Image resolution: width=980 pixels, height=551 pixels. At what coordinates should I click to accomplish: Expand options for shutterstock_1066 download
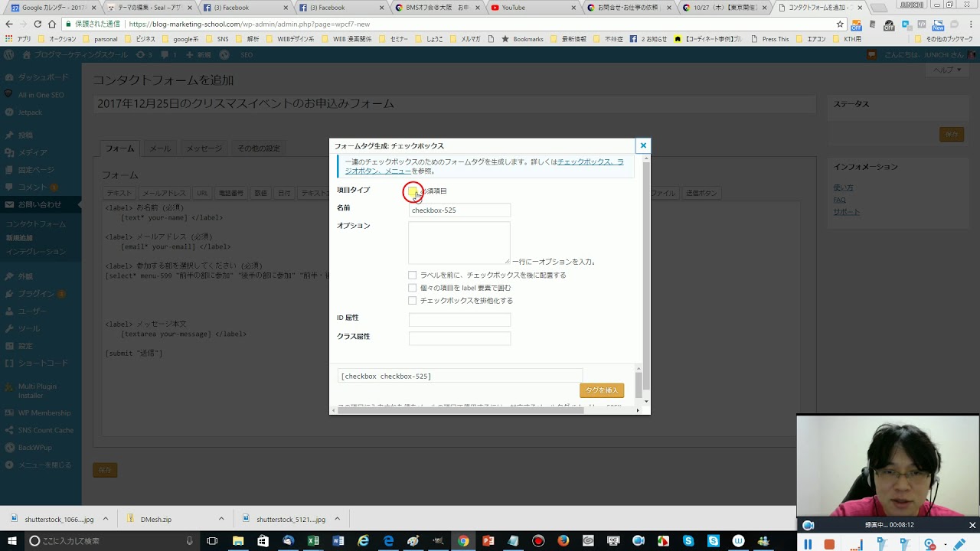(106, 519)
